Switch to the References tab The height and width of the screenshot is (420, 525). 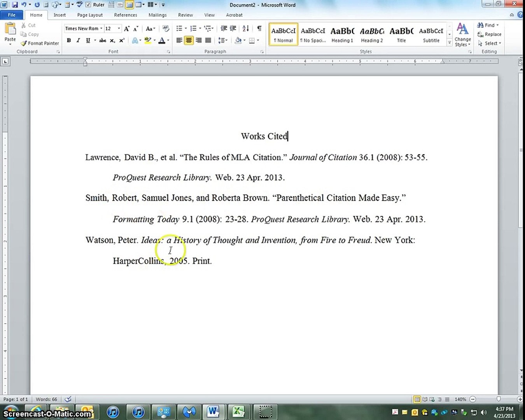[x=126, y=15]
